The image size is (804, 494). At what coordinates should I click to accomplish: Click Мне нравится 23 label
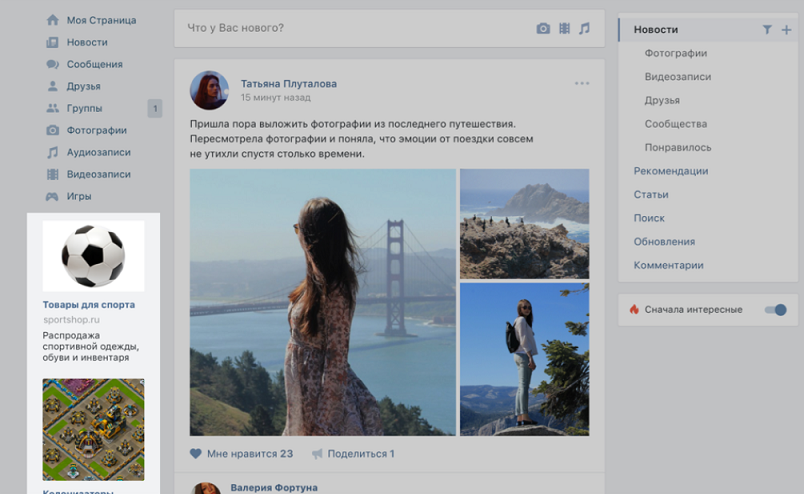pyautogui.click(x=250, y=454)
